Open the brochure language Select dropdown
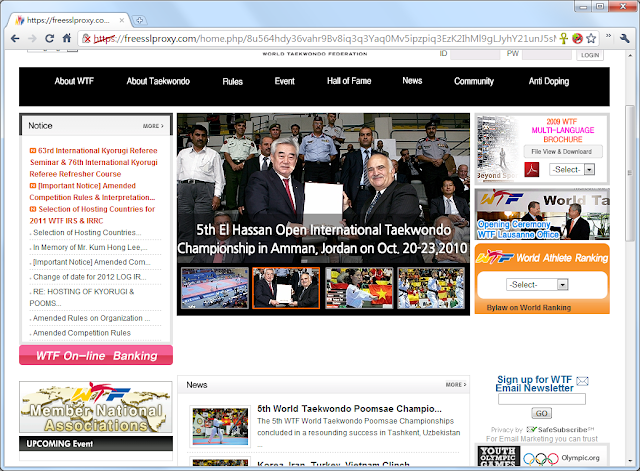The height and width of the screenshot is (471, 640). 572,169
